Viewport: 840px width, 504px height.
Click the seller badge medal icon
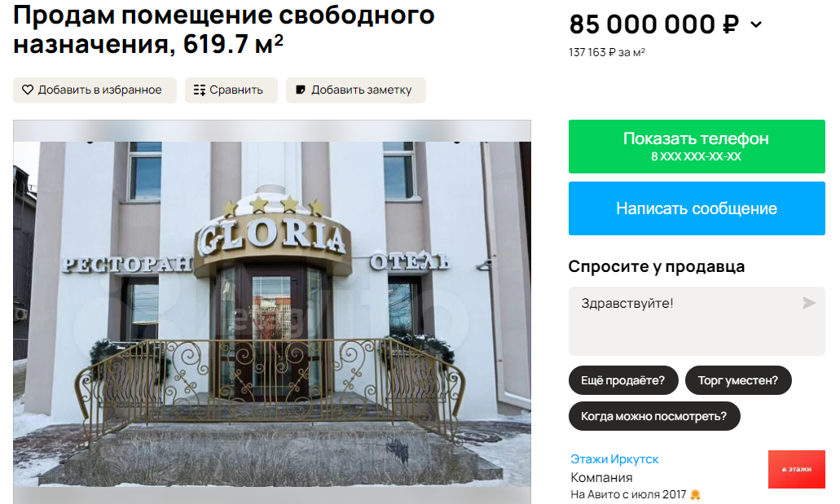[x=695, y=495]
